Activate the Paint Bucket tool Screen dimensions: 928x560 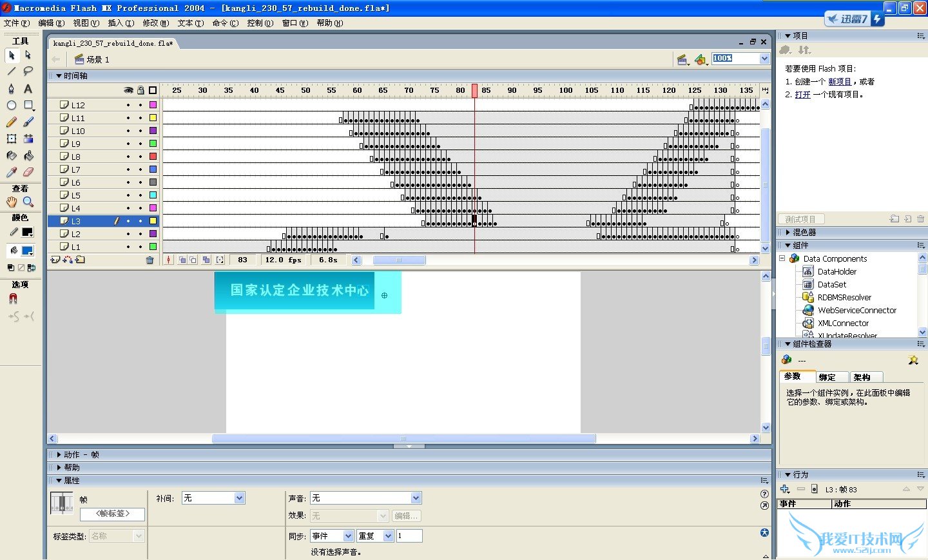[x=28, y=155]
